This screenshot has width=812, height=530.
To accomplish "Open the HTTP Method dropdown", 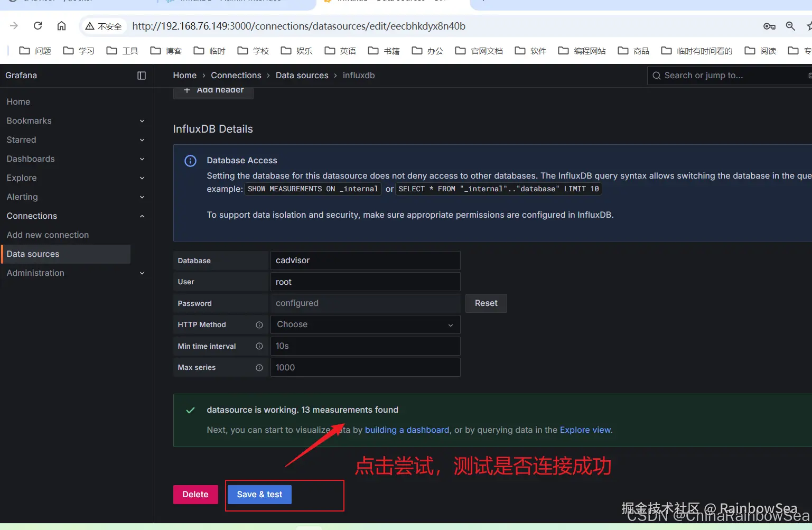I will pyautogui.click(x=365, y=324).
